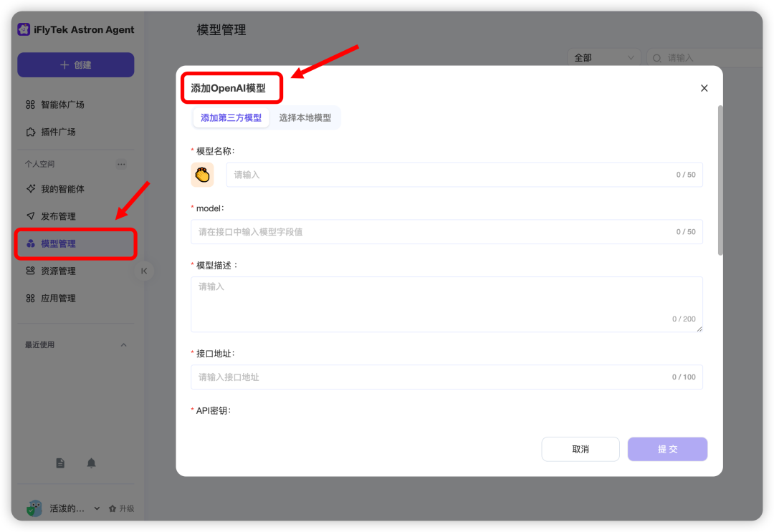Click the 提交 button
Image resolution: width=774 pixels, height=532 pixels.
coord(667,449)
